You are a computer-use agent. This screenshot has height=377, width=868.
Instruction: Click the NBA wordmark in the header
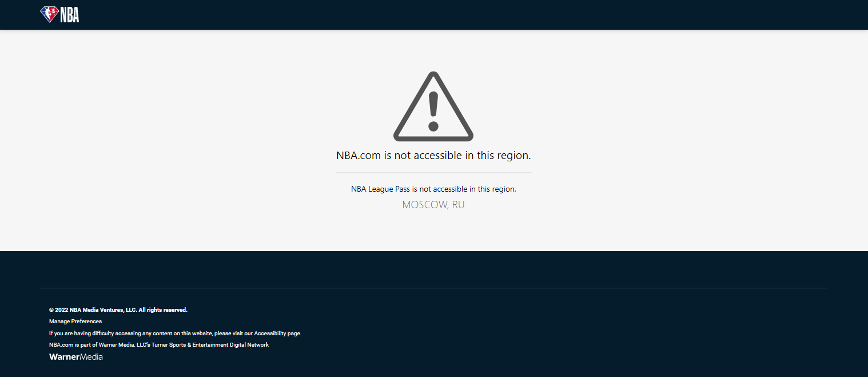pyautogui.click(x=70, y=15)
